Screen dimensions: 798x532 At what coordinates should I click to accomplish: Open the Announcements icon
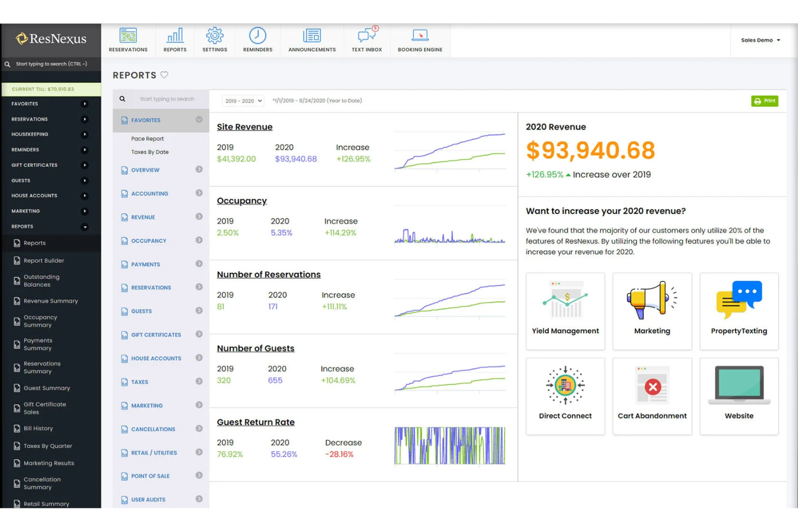(x=312, y=36)
